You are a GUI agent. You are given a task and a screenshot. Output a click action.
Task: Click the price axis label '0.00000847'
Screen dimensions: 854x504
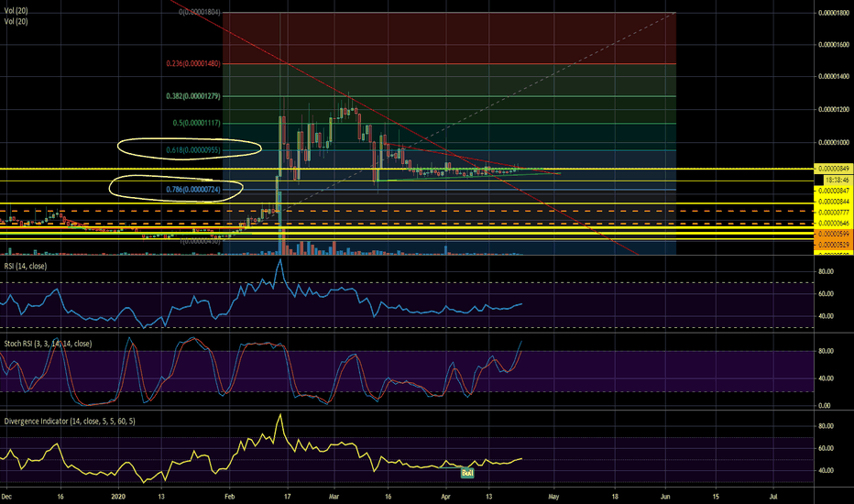point(833,191)
